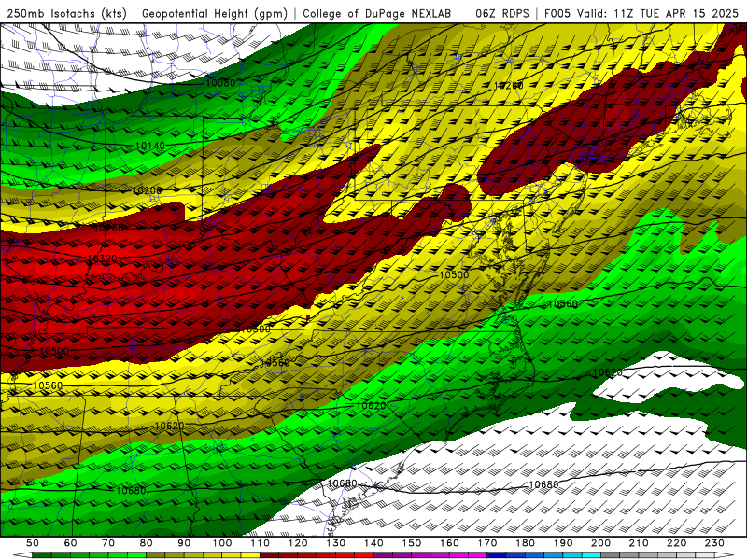Viewport: 747px width, 560px height.
Task: Click the 160 knot value on the color scale
Action: tap(449, 543)
